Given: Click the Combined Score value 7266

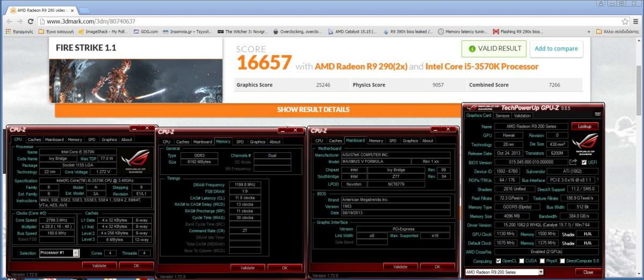Looking at the screenshot, I should 554,85.
